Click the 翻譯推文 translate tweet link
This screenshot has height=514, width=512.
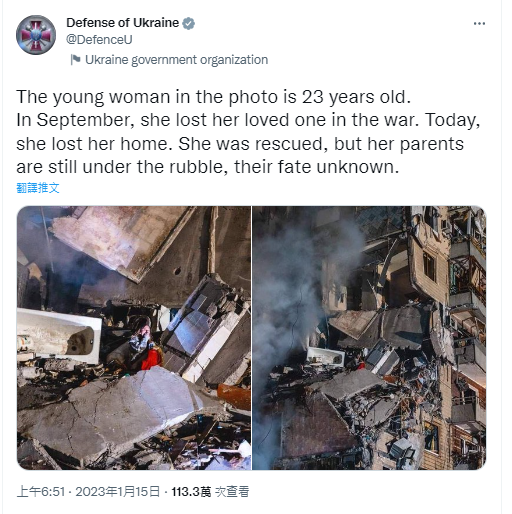[x=38, y=188]
